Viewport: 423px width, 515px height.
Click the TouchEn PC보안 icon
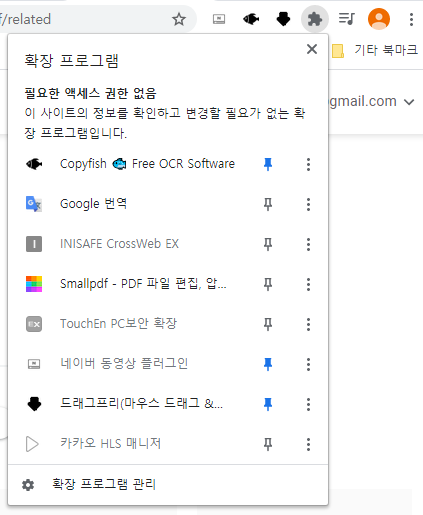pyautogui.click(x=34, y=324)
